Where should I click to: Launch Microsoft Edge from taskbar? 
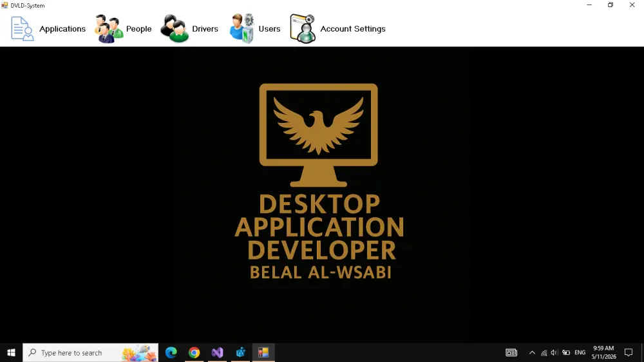[x=171, y=352]
